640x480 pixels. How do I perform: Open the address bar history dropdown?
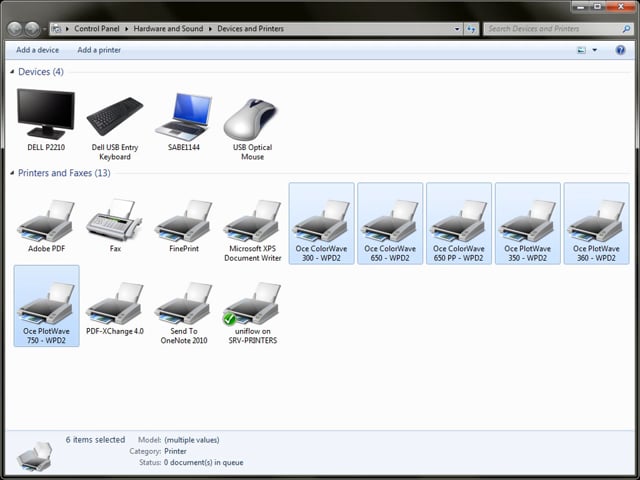457,29
